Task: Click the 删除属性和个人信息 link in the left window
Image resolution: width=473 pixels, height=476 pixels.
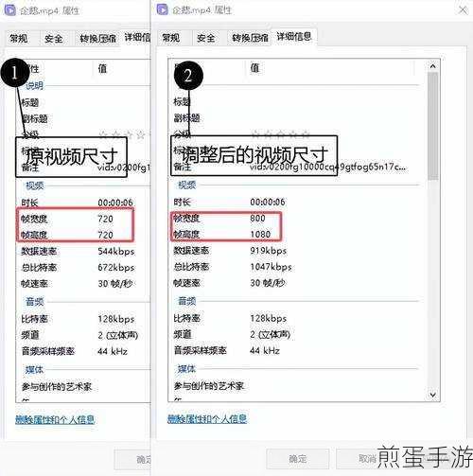Action: click(x=55, y=419)
